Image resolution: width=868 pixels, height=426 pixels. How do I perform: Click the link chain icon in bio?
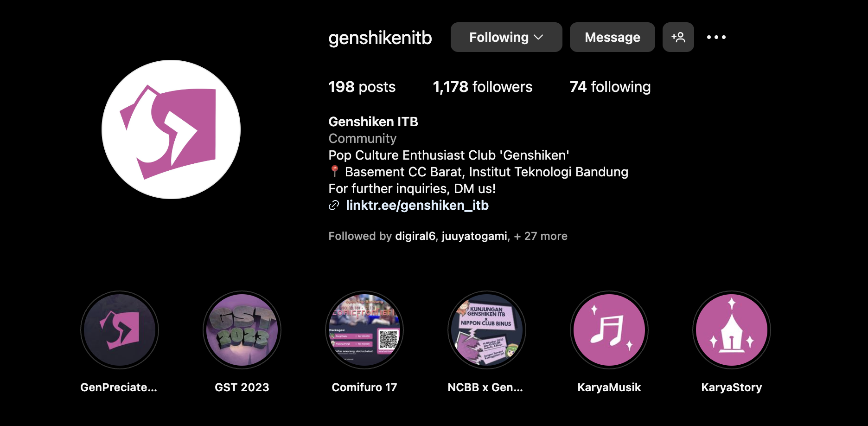tap(334, 205)
